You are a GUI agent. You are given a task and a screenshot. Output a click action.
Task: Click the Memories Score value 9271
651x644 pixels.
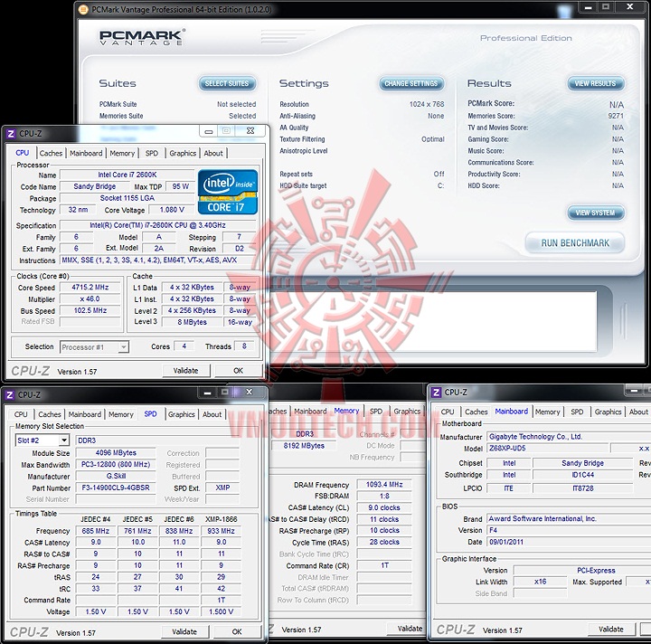[616, 116]
